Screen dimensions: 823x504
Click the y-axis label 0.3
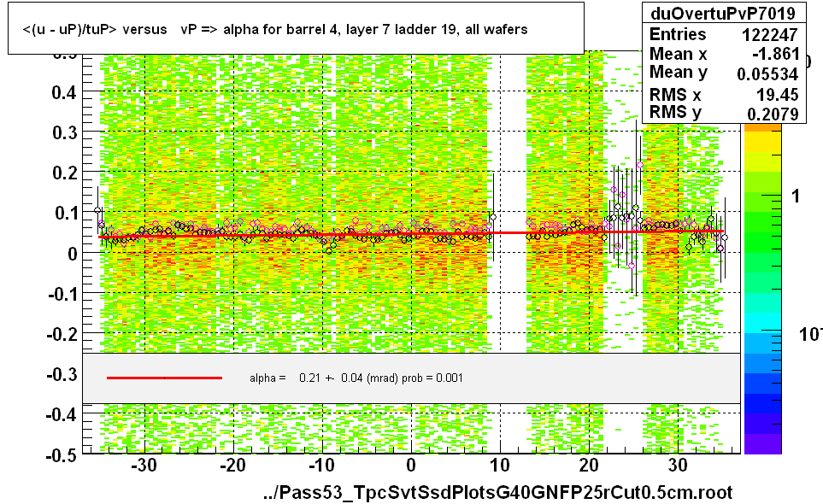point(65,132)
